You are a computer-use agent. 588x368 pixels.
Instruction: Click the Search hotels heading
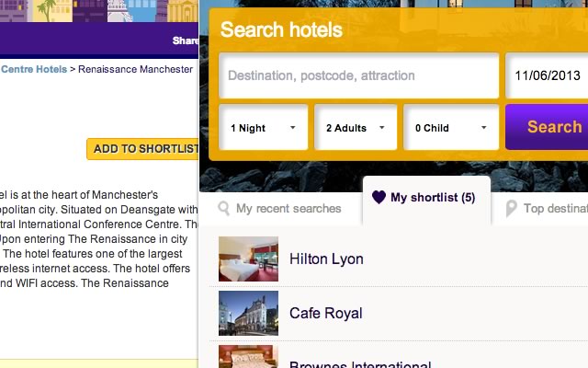[x=281, y=29]
